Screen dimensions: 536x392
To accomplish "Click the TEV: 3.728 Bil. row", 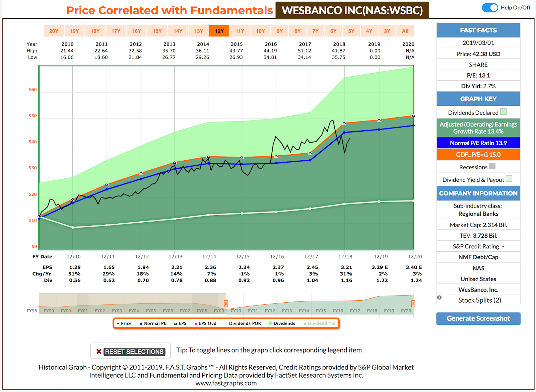I will click(478, 236).
